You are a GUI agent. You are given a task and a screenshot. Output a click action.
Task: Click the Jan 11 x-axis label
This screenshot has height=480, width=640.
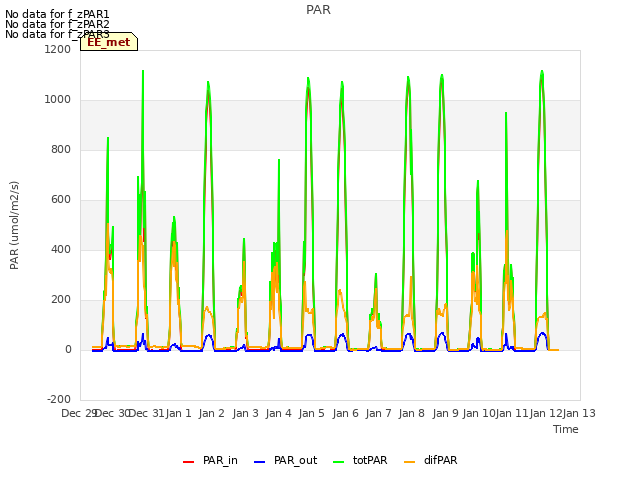point(512,413)
